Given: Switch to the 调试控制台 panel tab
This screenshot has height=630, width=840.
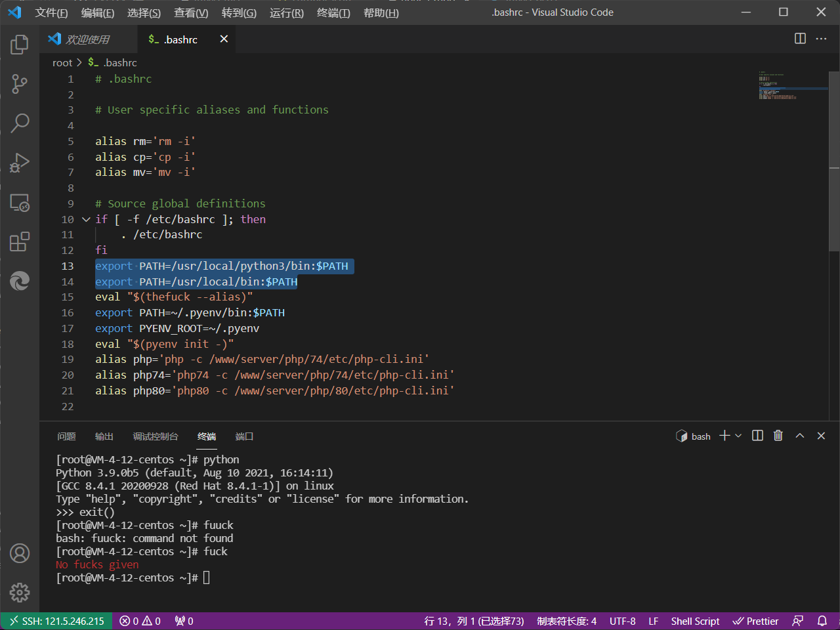Looking at the screenshot, I should (156, 436).
